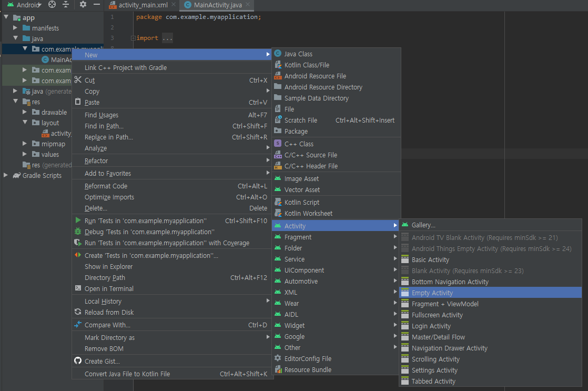
Task: Select Bottom Navigation Activity
Action: pyautogui.click(x=491, y=282)
